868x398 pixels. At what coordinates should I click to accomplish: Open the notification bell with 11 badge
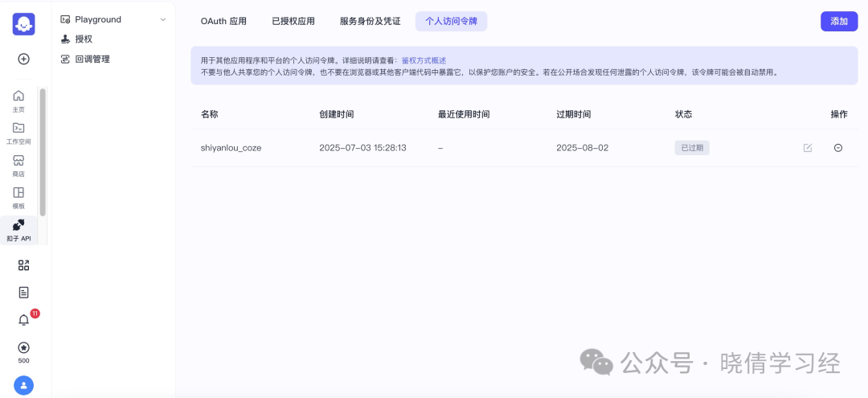pyautogui.click(x=24, y=319)
